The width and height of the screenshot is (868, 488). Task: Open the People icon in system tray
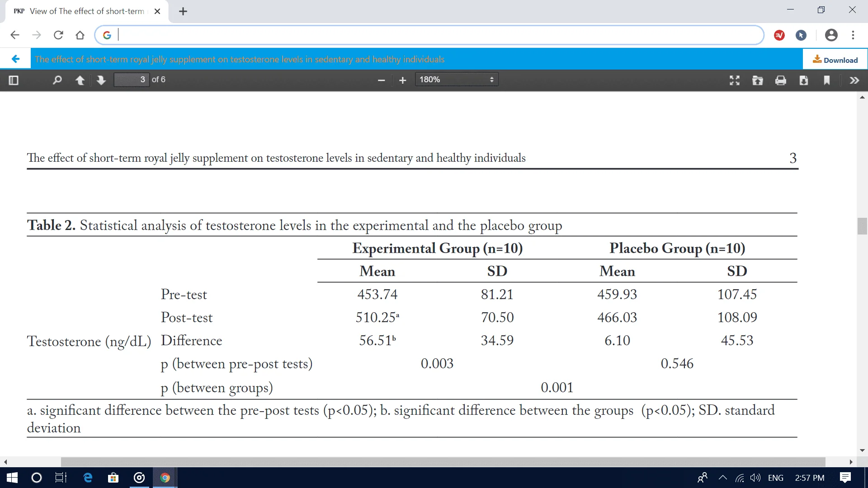[703, 478]
